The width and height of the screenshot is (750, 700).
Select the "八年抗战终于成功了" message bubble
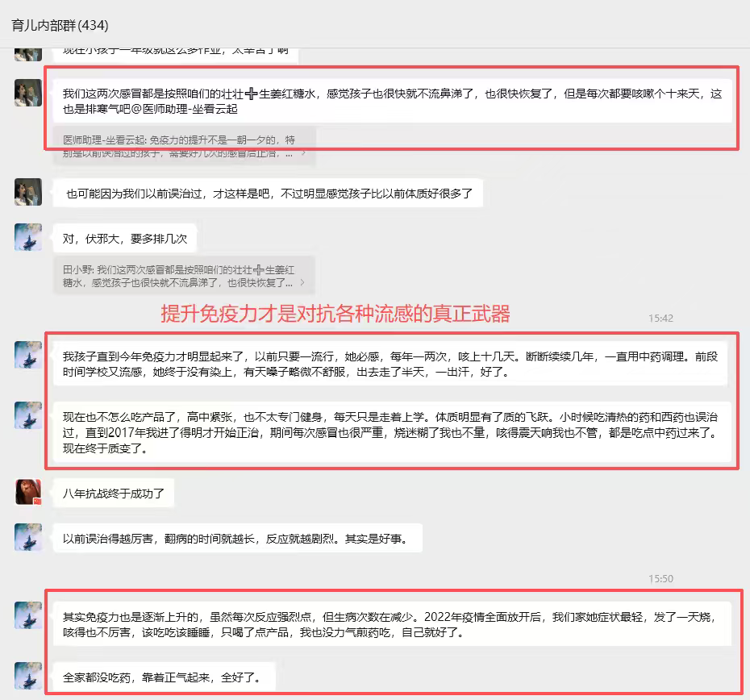click(x=113, y=493)
